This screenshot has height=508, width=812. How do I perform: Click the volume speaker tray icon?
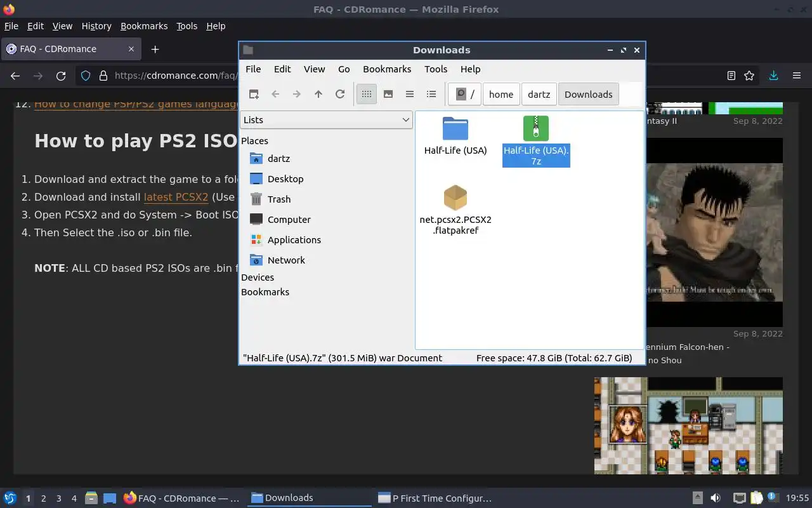(x=715, y=498)
